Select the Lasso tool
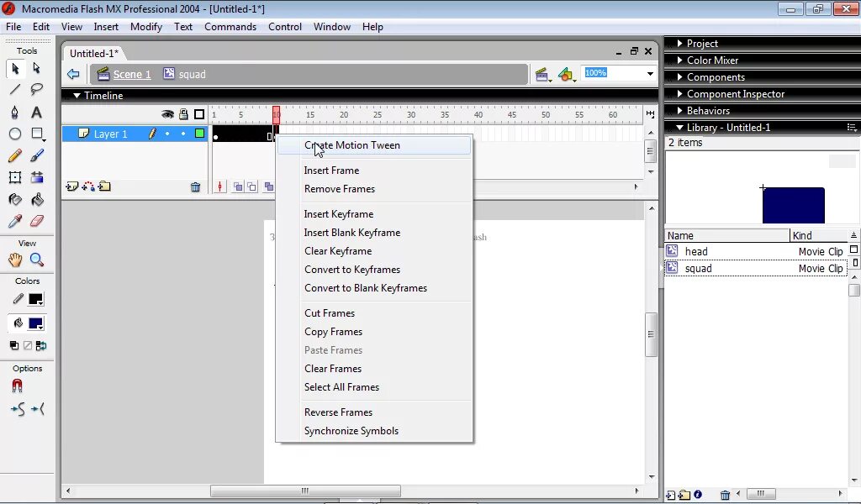The height and width of the screenshot is (504, 861). 36,89
